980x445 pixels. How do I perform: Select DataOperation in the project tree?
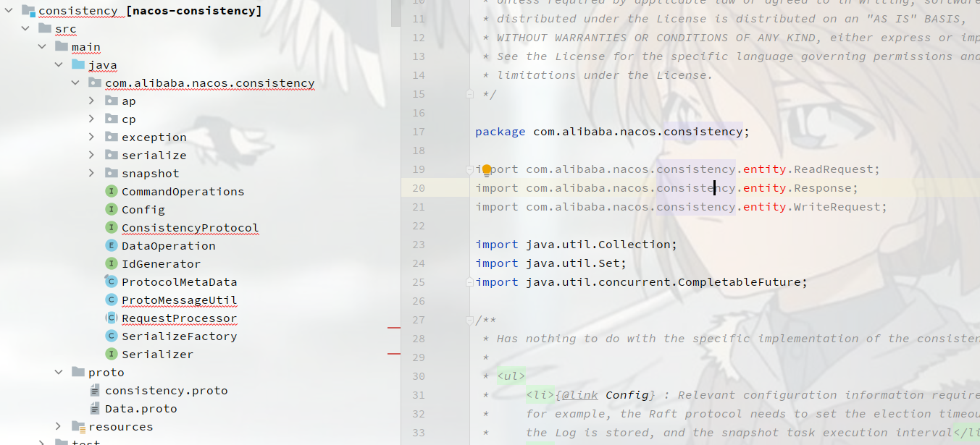(168, 246)
